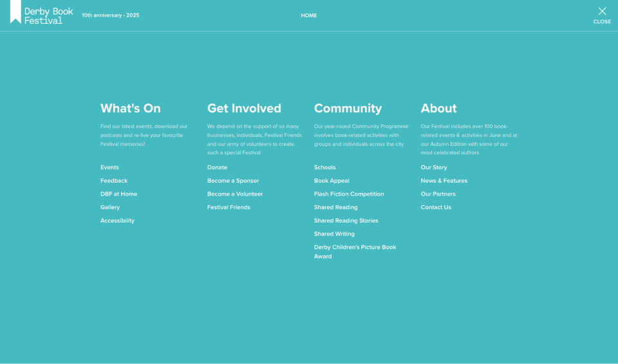Open Derby Children's Picture Book Award

click(x=355, y=251)
